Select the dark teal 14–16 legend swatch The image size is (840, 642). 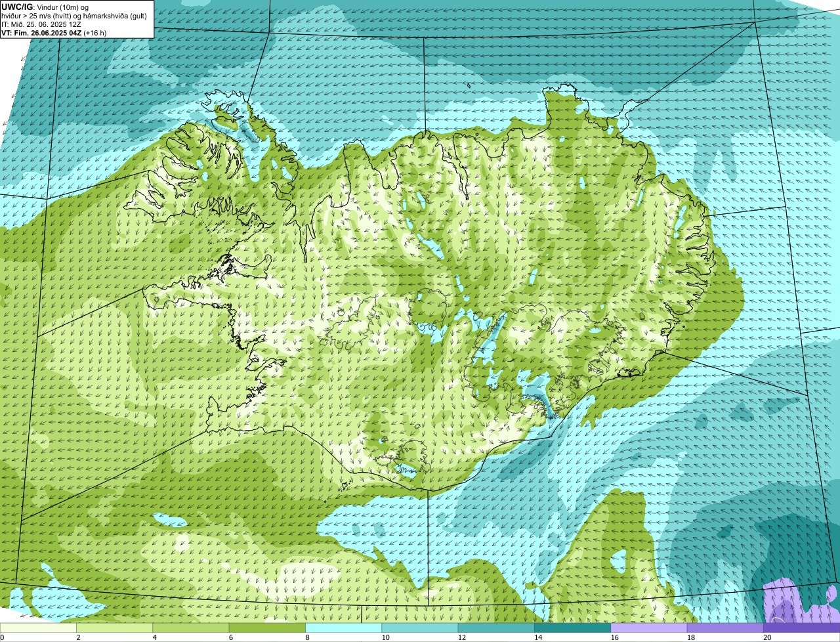click(x=572, y=628)
